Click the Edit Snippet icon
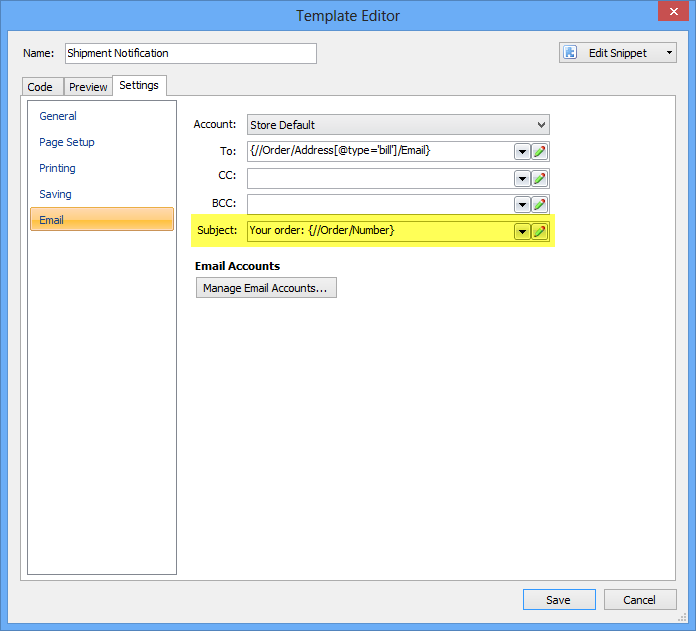This screenshot has width=696, height=631. point(571,53)
